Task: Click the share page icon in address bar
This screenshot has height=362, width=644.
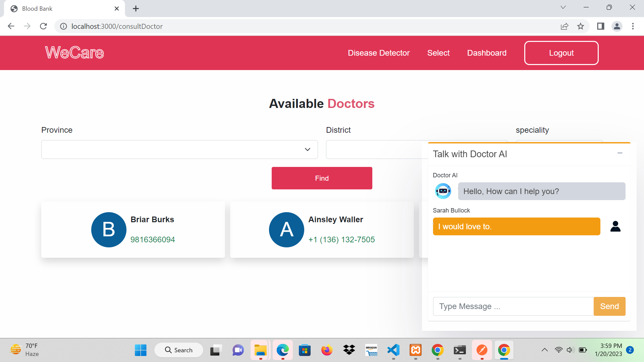Action: coord(564,26)
